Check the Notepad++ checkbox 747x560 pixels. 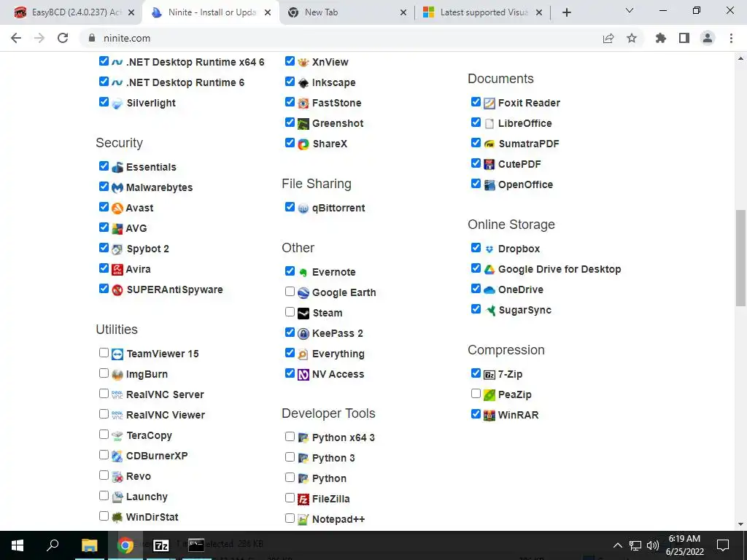pos(290,518)
